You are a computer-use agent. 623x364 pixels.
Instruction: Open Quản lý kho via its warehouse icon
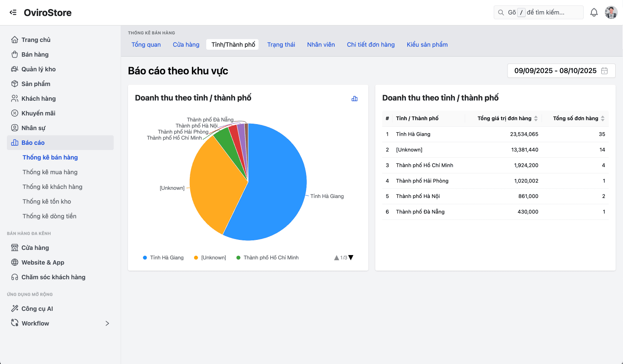coord(14,69)
